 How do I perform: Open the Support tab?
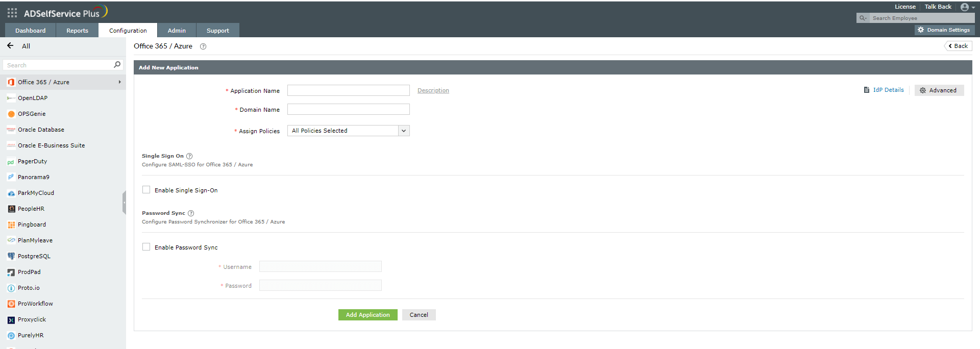point(218,31)
